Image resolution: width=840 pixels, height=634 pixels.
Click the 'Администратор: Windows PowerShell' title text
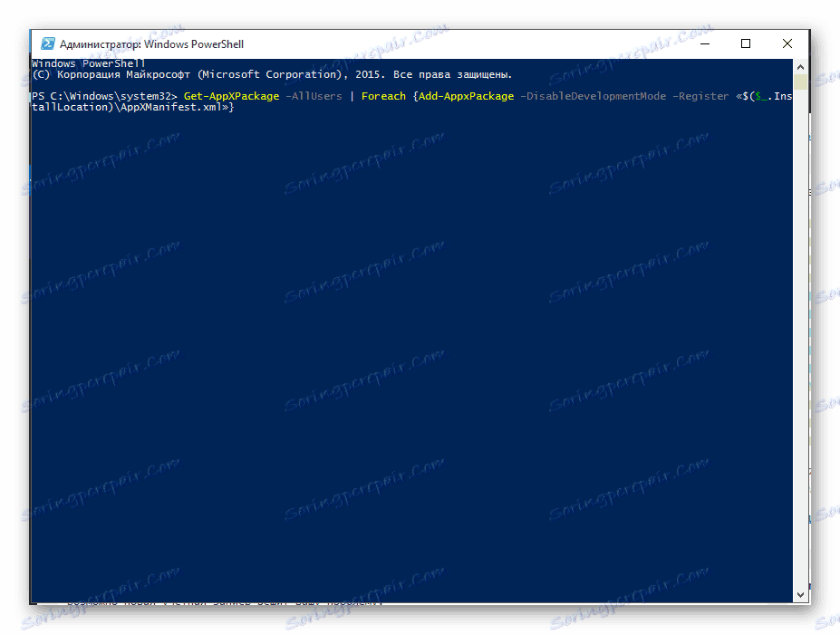151,44
